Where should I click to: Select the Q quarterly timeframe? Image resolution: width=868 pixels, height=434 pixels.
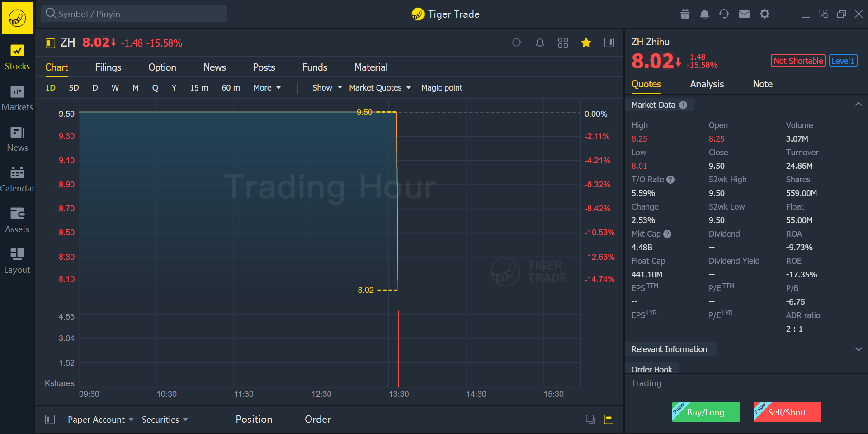155,88
